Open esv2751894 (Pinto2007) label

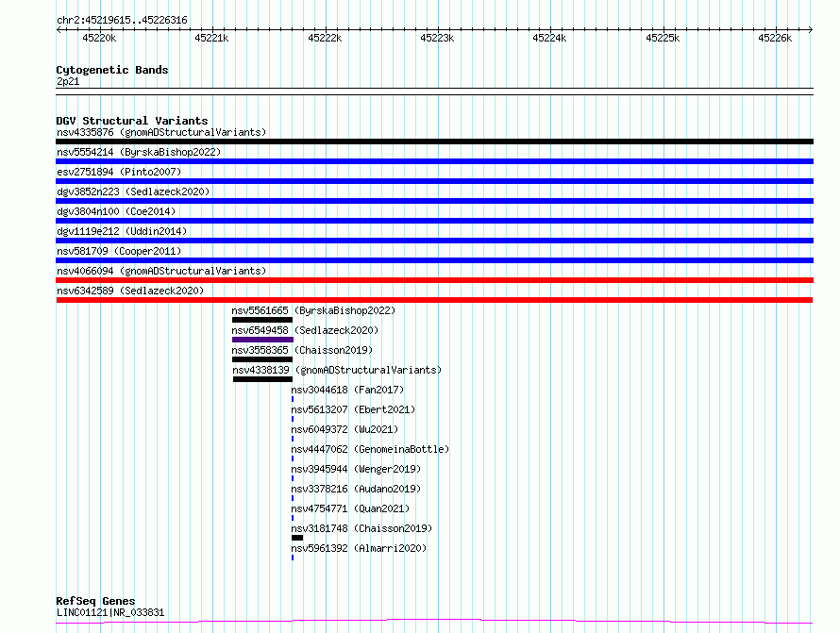119,172
